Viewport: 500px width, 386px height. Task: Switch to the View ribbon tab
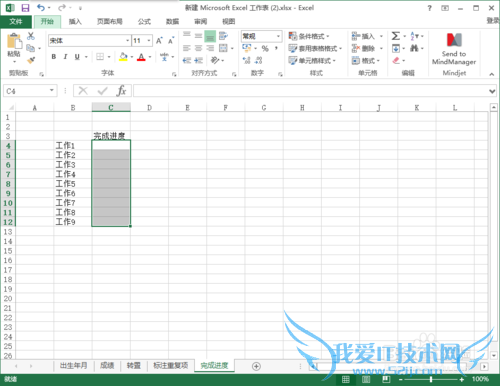coord(229,22)
